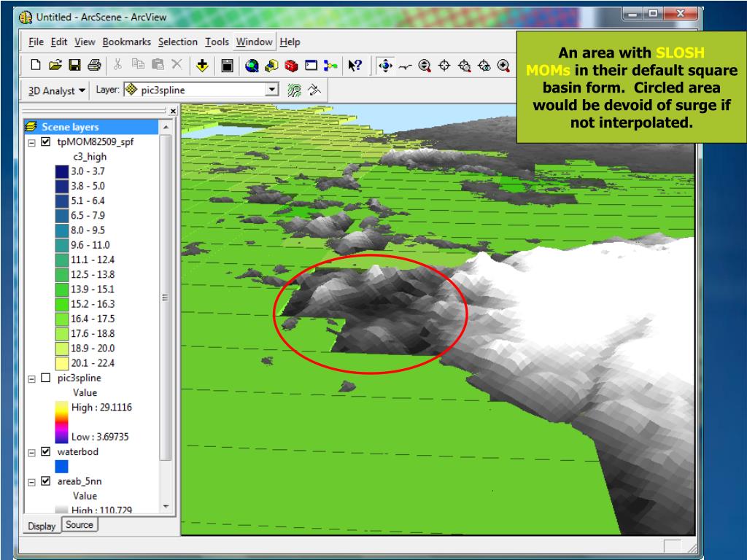Open the 3D Analyst dropdown menu
The width and height of the screenshot is (747, 560).
point(57,90)
